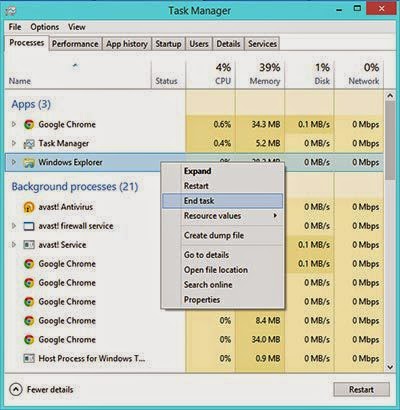Switch to the Performance tab
Screen dimensions: 400x410
pos(75,44)
